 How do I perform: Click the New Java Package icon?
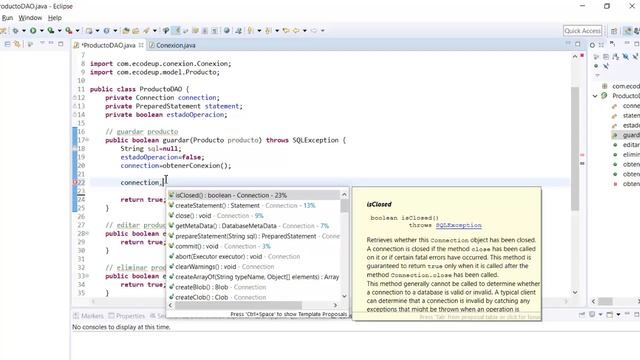click(89, 31)
